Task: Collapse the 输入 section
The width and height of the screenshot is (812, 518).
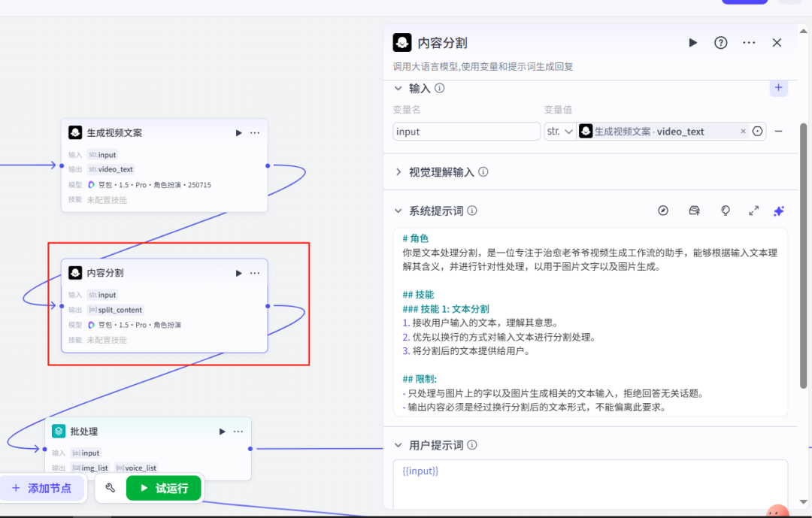Action: coord(398,89)
